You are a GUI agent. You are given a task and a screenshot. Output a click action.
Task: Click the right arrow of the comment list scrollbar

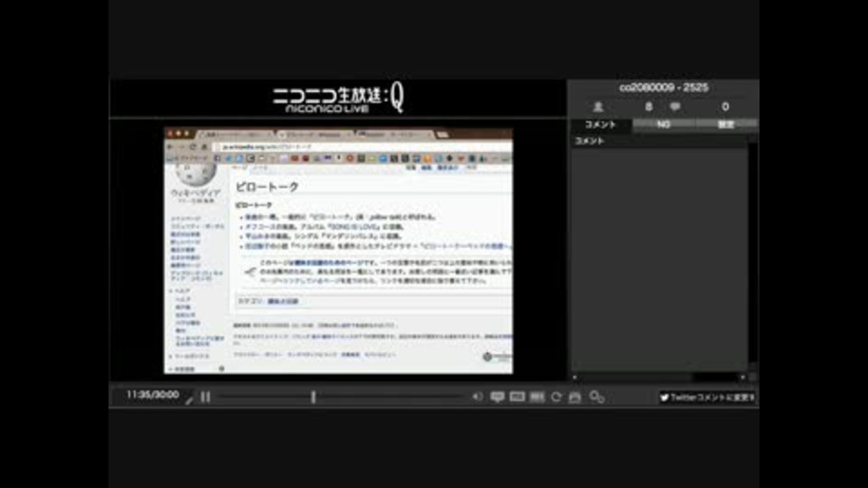[x=742, y=378]
